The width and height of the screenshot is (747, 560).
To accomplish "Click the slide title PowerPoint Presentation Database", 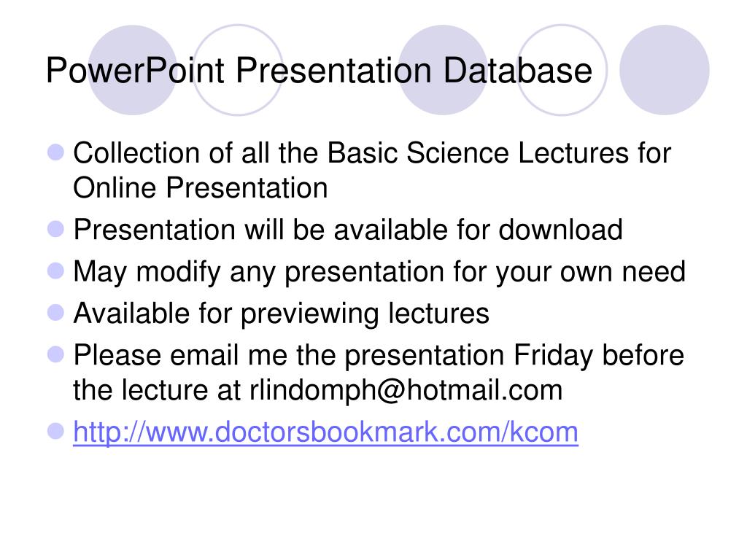I will click(x=319, y=71).
